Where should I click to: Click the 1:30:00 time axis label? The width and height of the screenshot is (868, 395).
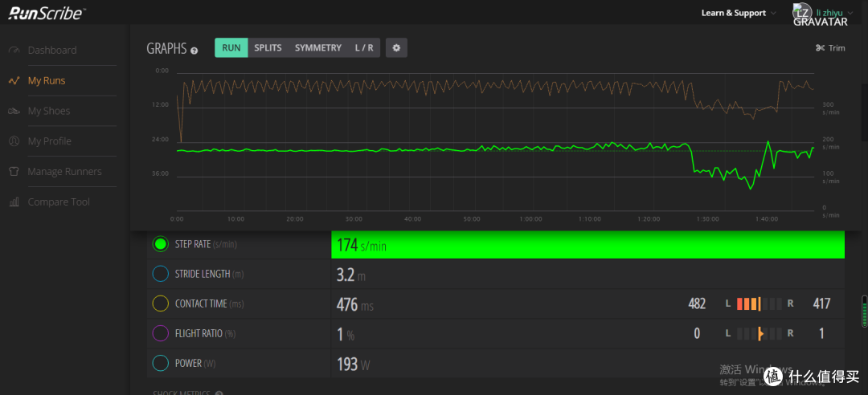708,219
